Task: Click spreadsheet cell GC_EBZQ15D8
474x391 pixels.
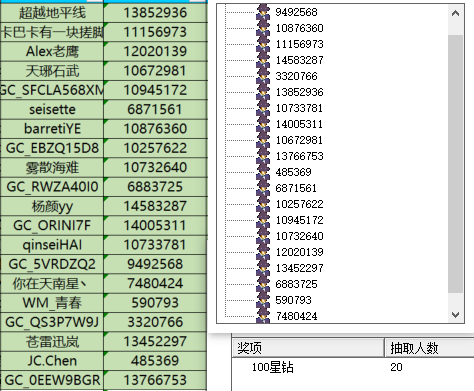Action: pyautogui.click(x=52, y=148)
